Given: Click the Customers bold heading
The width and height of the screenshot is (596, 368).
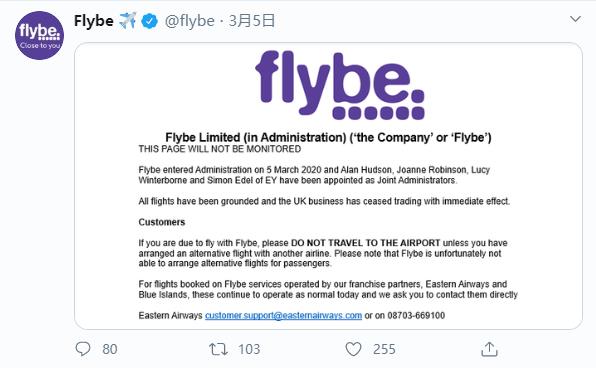Looking at the screenshot, I should [x=162, y=222].
